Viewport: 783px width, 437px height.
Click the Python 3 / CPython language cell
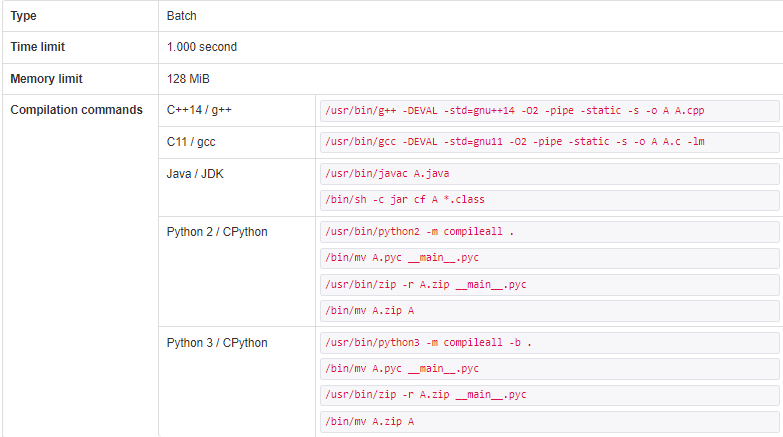(217, 342)
